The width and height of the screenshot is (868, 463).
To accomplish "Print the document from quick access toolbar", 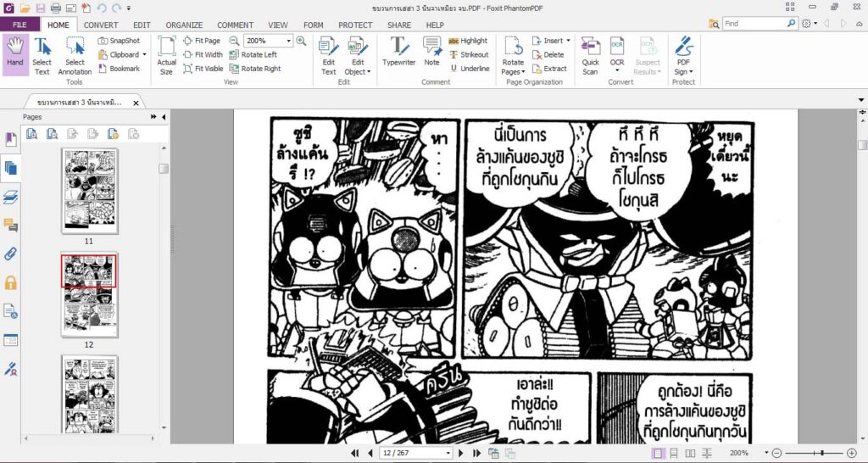I will pyautogui.click(x=55, y=8).
